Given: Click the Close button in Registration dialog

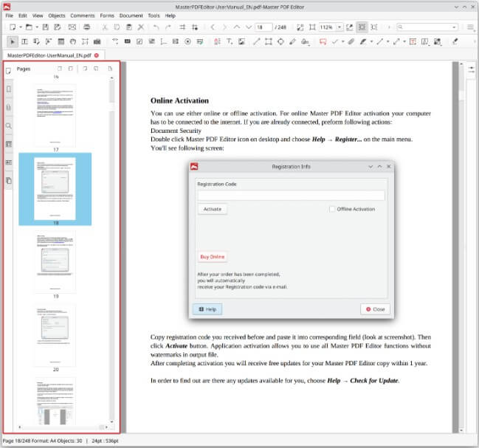Looking at the screenshot, I should pos(375,309).
